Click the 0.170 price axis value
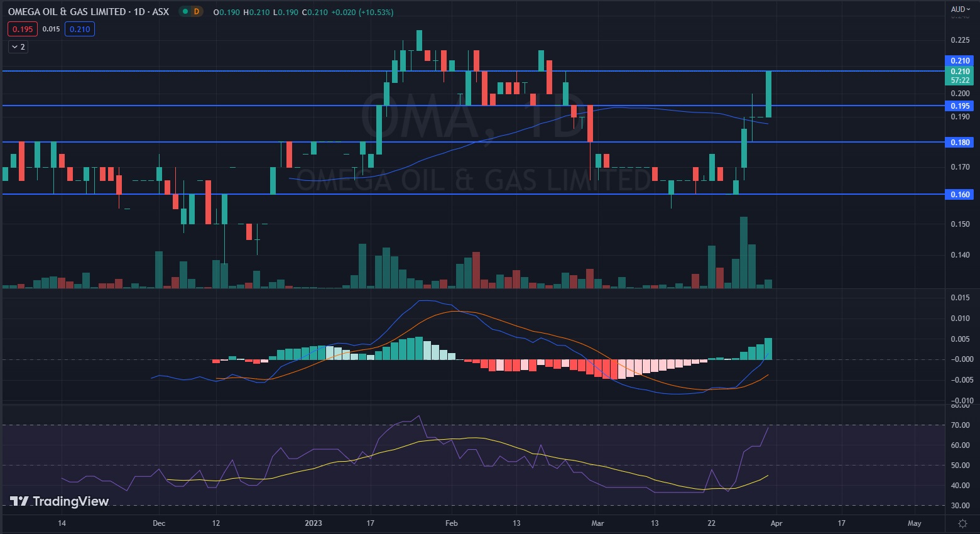This screenshot has height=534, width=980. 960,167
